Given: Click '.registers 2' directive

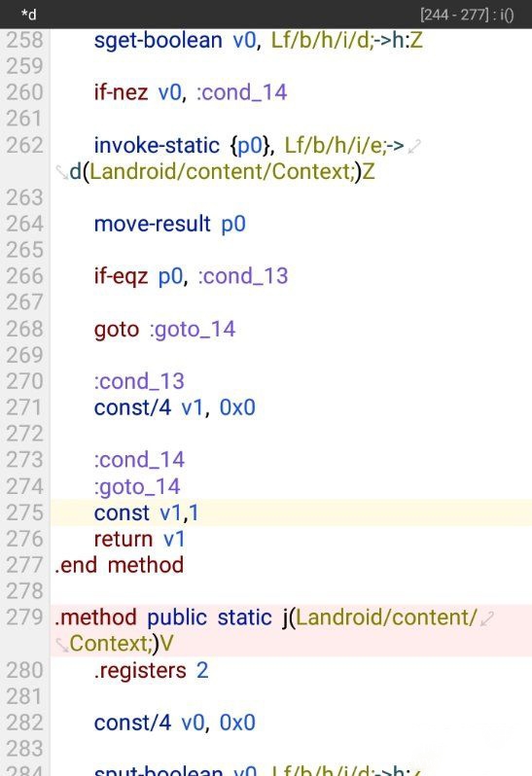Looking at the screenshot, I should 151,671.
